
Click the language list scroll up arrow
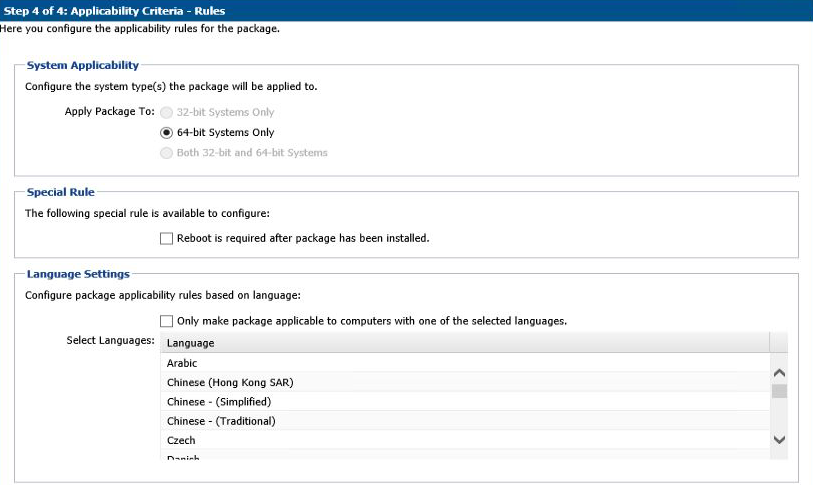779,371
